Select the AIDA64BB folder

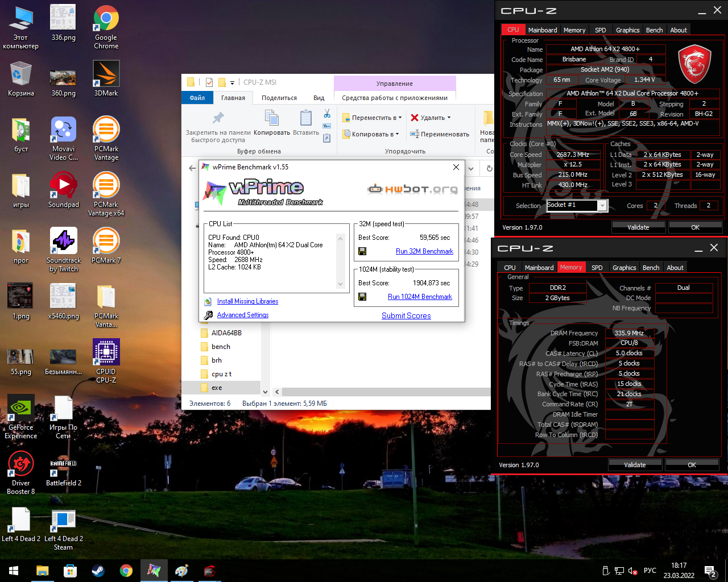coord(226,333)
